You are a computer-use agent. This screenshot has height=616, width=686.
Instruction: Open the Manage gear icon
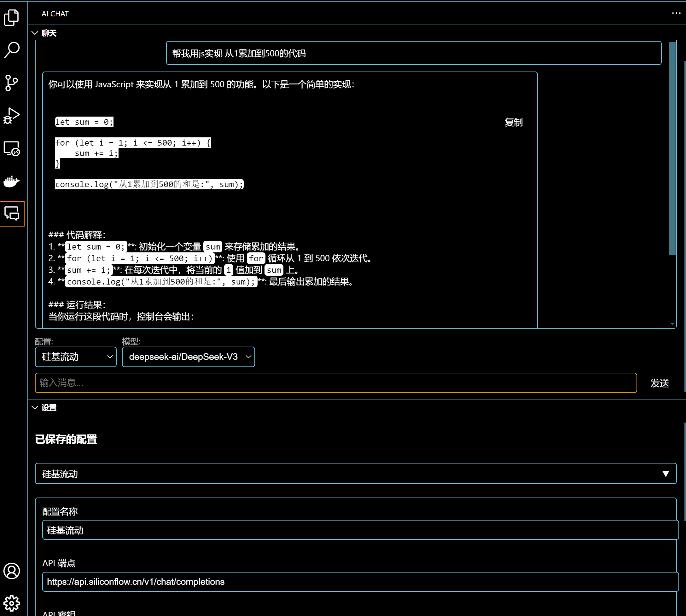[x=12, y=603]
